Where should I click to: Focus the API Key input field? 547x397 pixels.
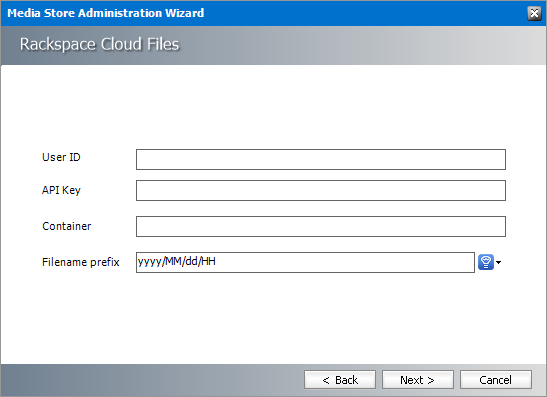[x=321, y=190]
